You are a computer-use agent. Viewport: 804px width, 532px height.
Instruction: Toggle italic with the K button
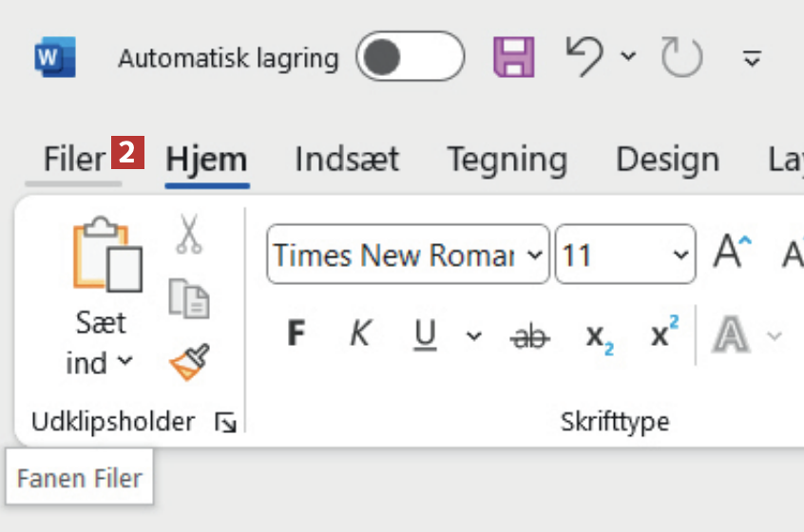pyautogui.click(x=360, y=334)
